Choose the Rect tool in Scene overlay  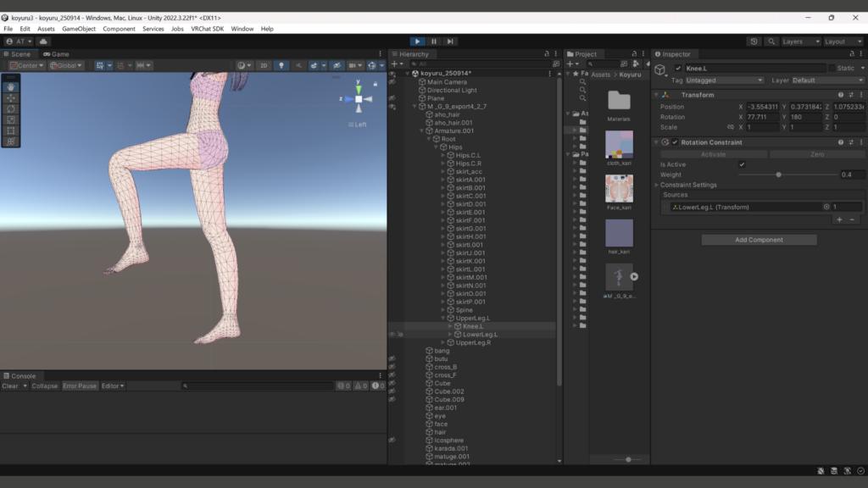(x=11, y=130)
